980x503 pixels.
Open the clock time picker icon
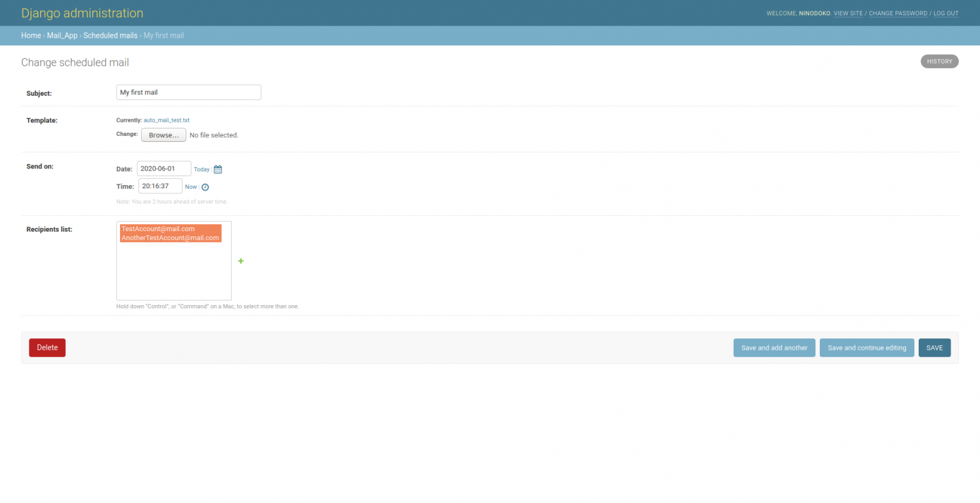tap(205, 186)
